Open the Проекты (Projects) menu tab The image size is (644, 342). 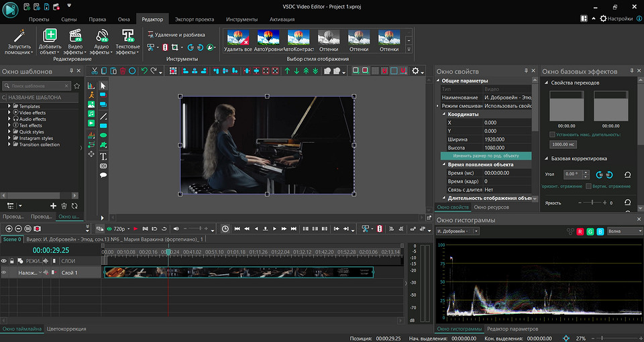[39, 19]
